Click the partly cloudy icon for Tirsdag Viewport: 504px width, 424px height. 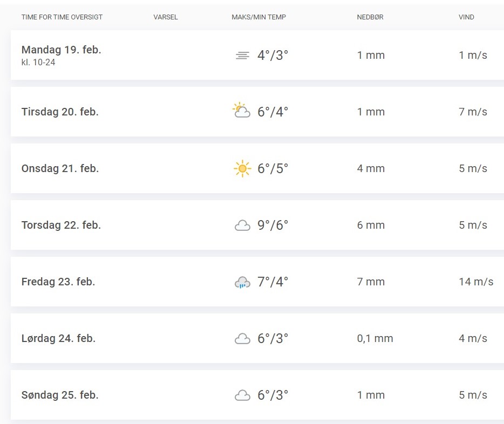(241, 111)
